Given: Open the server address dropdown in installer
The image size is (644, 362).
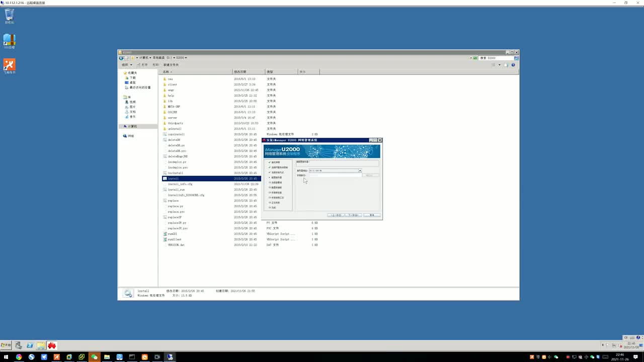Looking at the screenshot, I should click(360, 170).
